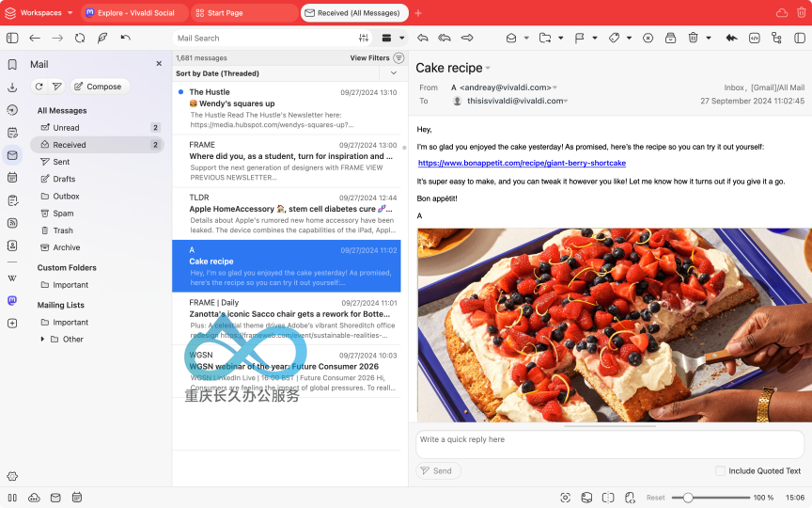Open settings gear at sidebar bottom
The width and height of the screenshot is (812, 508).
[x=12, y=476]
